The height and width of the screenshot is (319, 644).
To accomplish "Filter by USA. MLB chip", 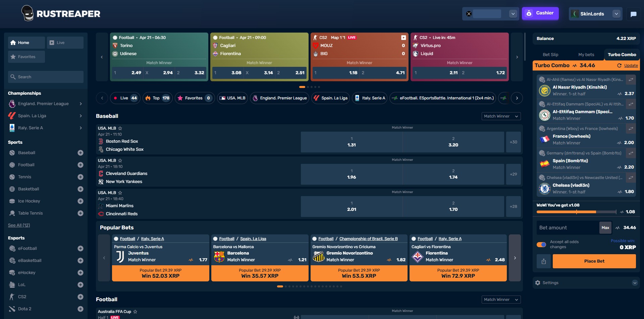I will [x=232, y=98].
